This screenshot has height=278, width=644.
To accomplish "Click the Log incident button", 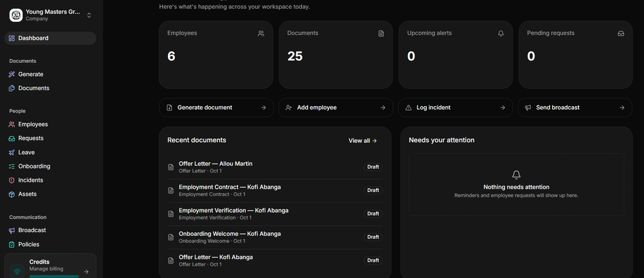I will pyautogui.click(x=455, y=108).
